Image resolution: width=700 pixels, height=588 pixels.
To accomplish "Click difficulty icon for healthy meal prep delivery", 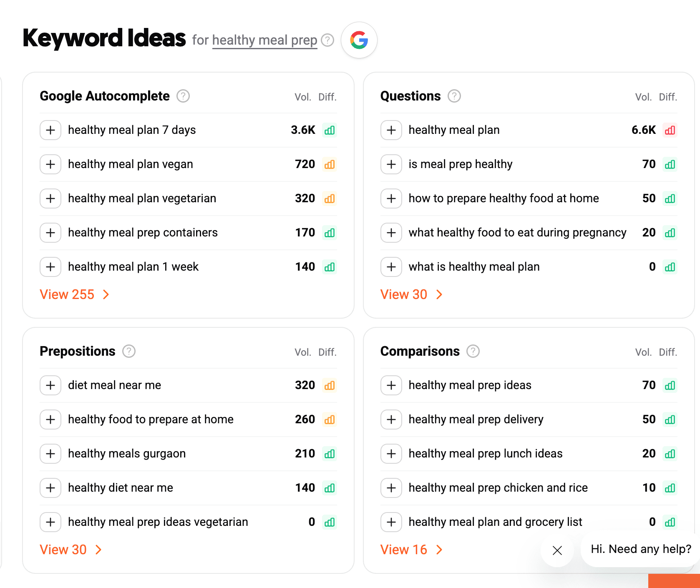I will [670, 420].
